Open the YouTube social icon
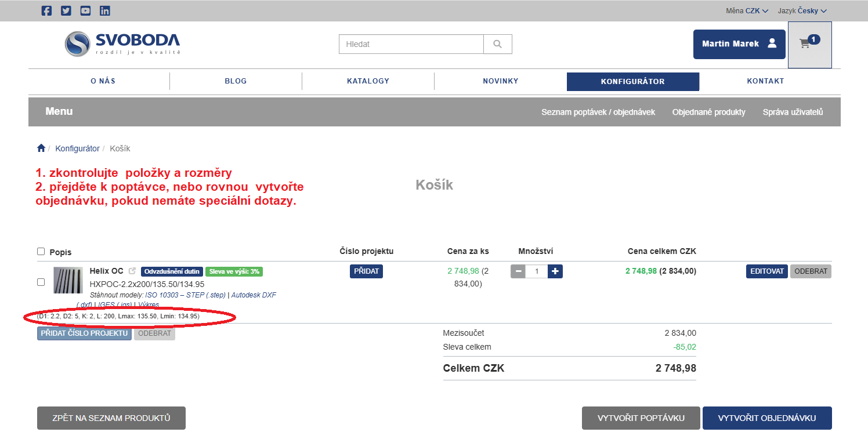This screenshot has width=868, height=432. click(85, 10)
